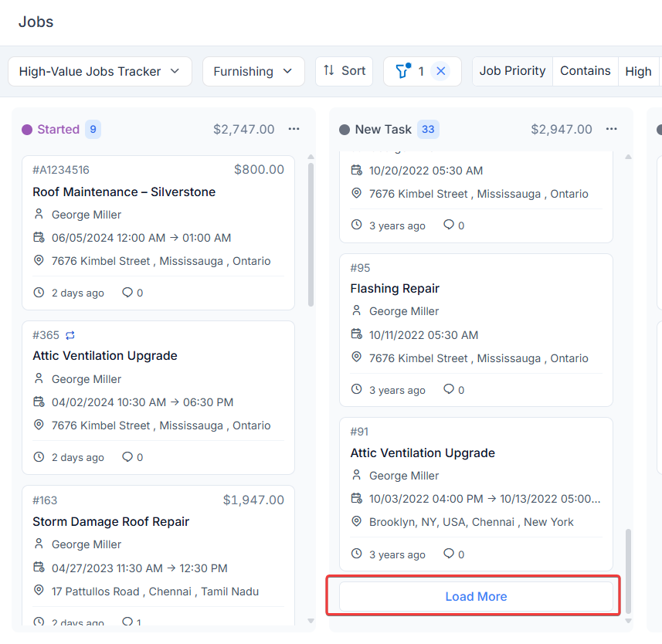
Task: Open the Attic Ventilation Upgrade job #91
Action: click(423, 452)
